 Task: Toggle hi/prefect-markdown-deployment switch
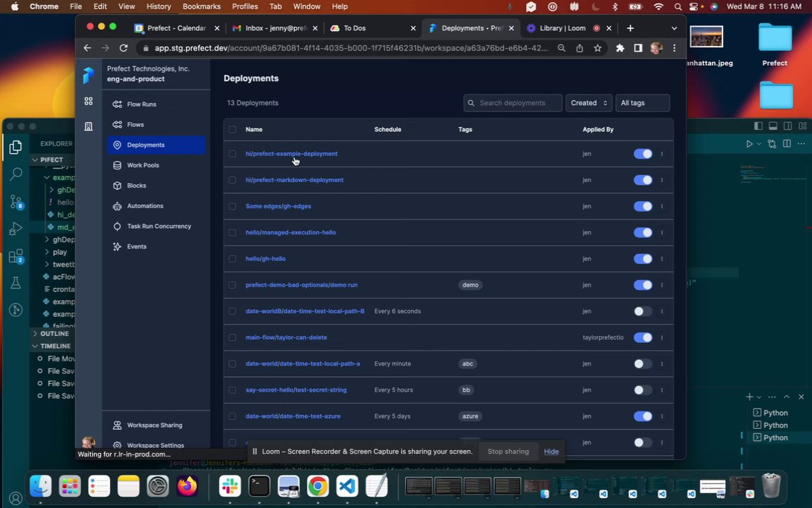pos(643,180)
